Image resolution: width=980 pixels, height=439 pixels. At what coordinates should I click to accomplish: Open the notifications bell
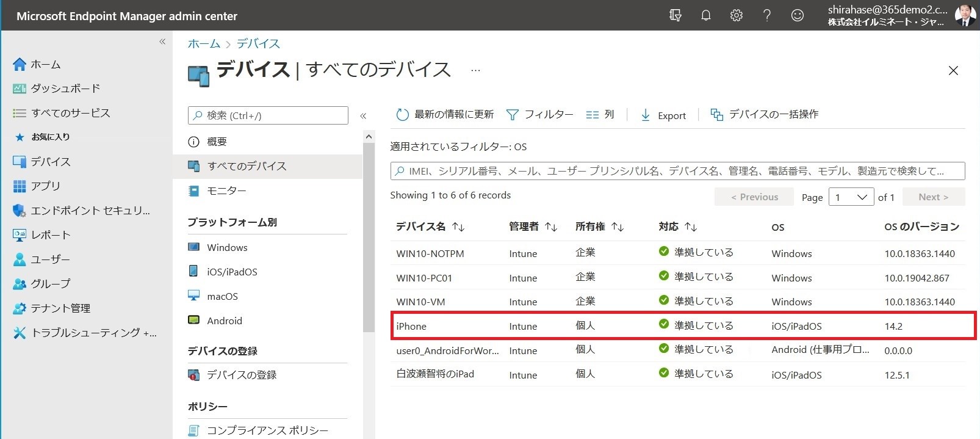(x=706, y=15)
